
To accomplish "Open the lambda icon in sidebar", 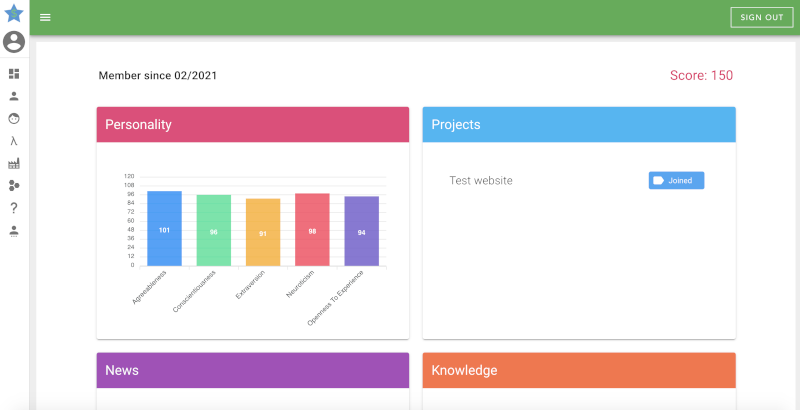I will click(x=14, y=141).
